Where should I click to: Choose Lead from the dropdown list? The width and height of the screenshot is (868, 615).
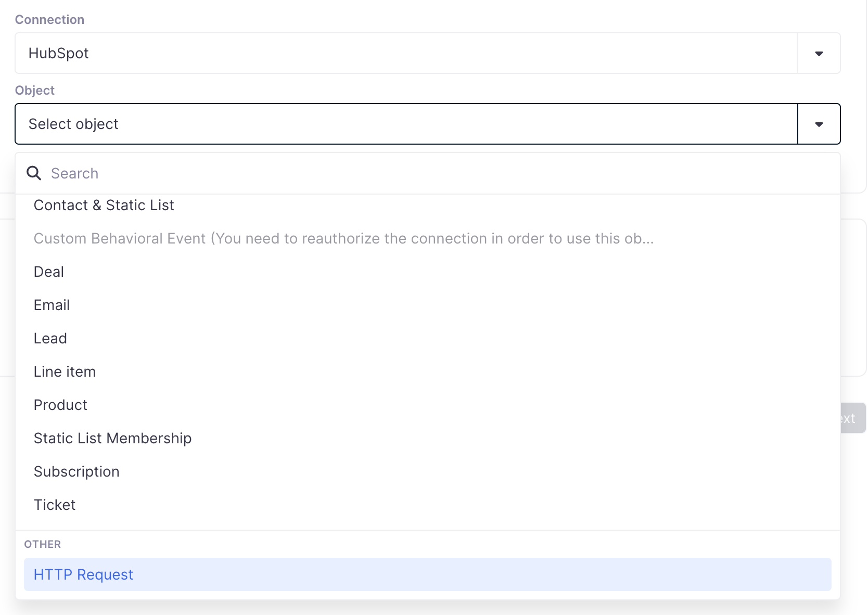pos(50,339)
